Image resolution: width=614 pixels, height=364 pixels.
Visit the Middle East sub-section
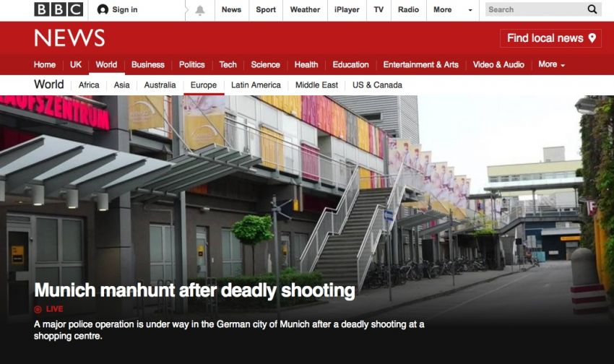click(x=316, y=85)
